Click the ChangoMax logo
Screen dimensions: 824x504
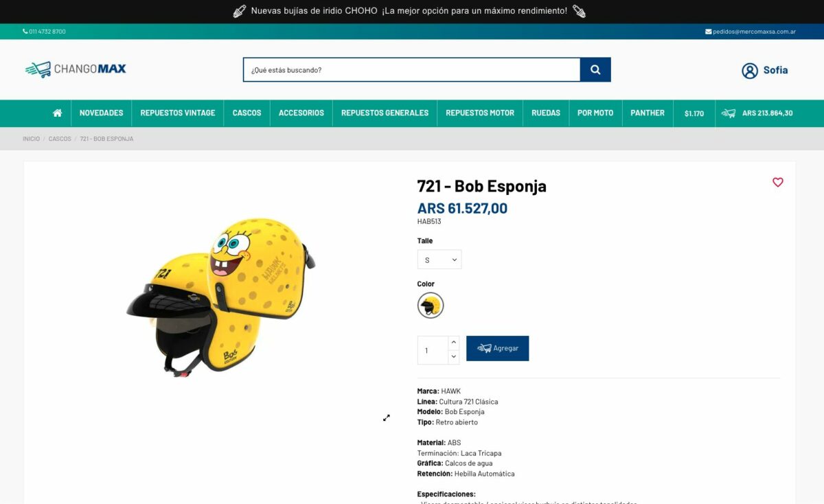click(x=76, y=69)
